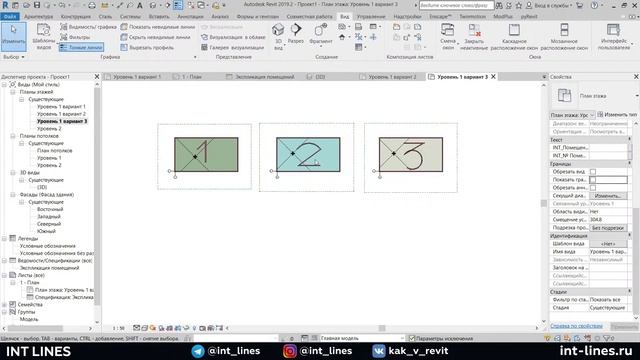The width and height of the screenshot is (640, 360).
Task: Toggle Тонкие линии (Thin Lines)
Action: click(x=81, y=47)
